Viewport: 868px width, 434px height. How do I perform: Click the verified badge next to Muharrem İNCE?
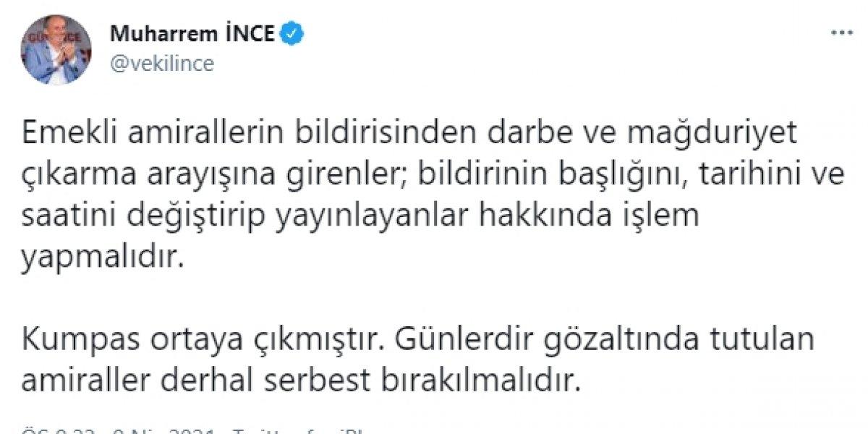(x=292, y=32)
